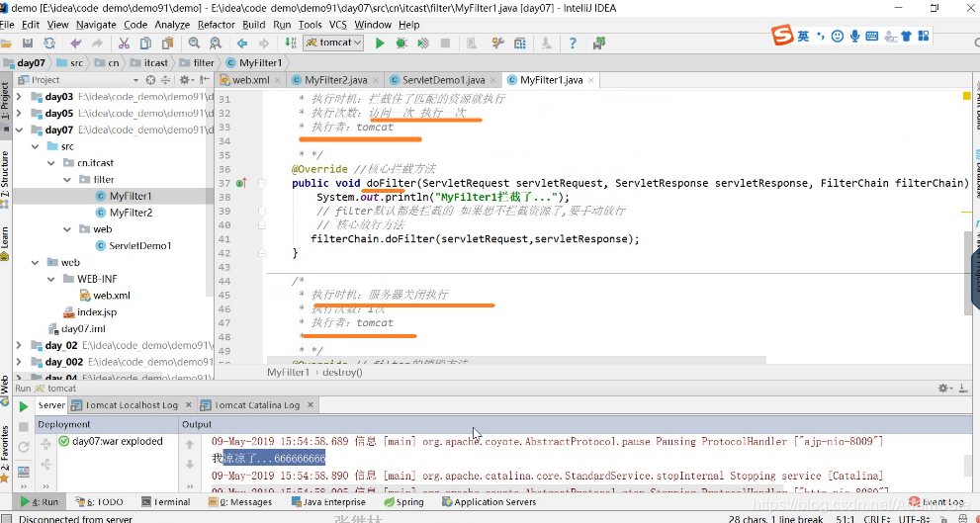This screenshot has height=523, width=980.
Task: Navigate back with the blue left arrow
Action: point(242,44)
